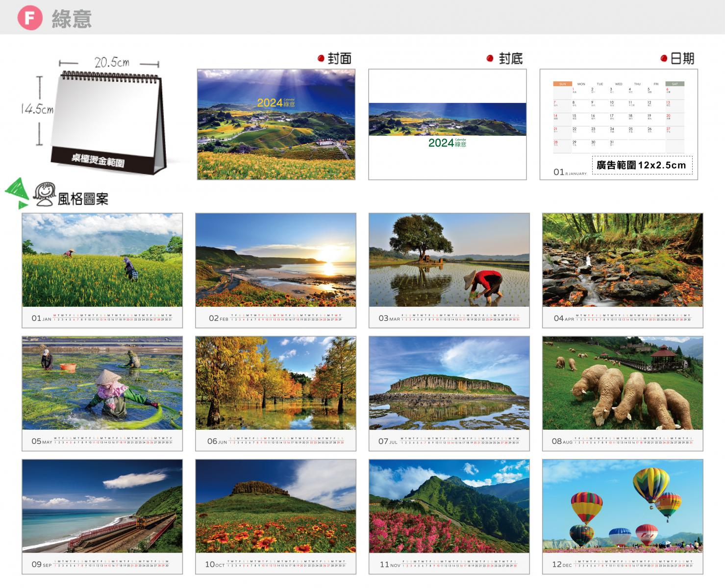Click the 廣告範圍 12x2.5cm dashed box
This screenshot has width=725, height=588.
click(642, 165)
